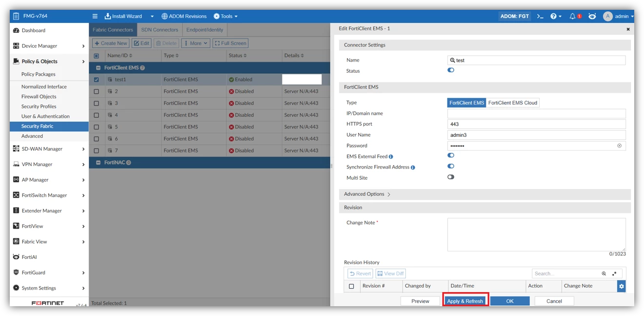Collapse the FortiNAC group
Screen dimensions: 644x316
[98, 163]
